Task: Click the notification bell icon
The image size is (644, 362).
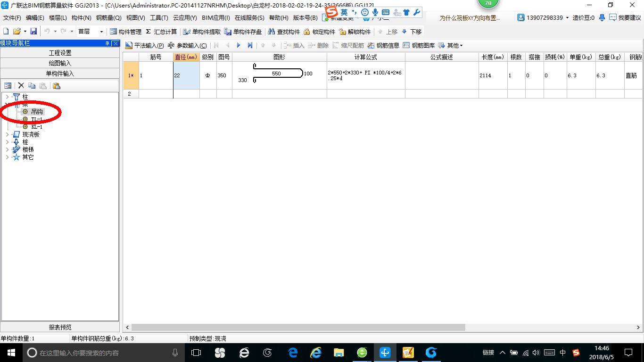Action: pos(602,17)
